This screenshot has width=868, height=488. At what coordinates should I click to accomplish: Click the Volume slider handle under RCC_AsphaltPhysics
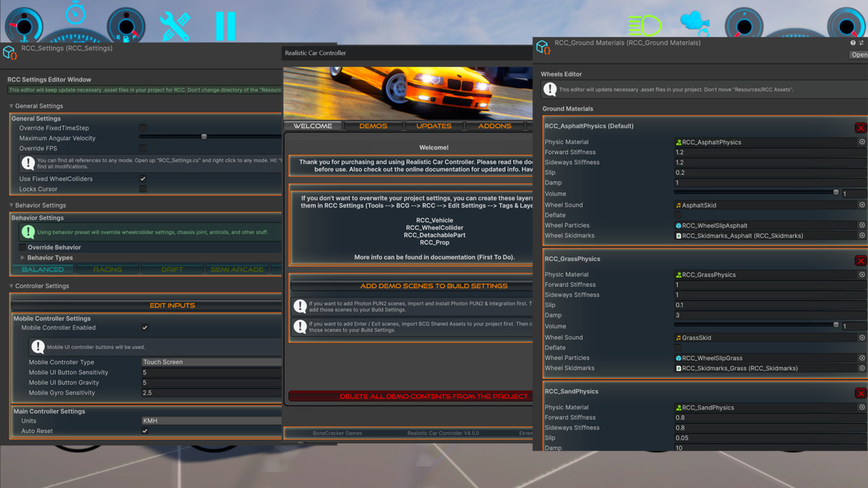pyautogui.click(x=836, y=192)
